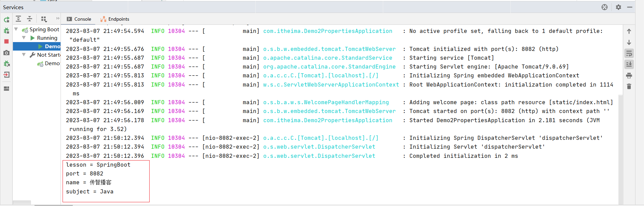Screen dimensions: 644x206
Task: Switch to the Endpoints tab
Action: [115, 19]
